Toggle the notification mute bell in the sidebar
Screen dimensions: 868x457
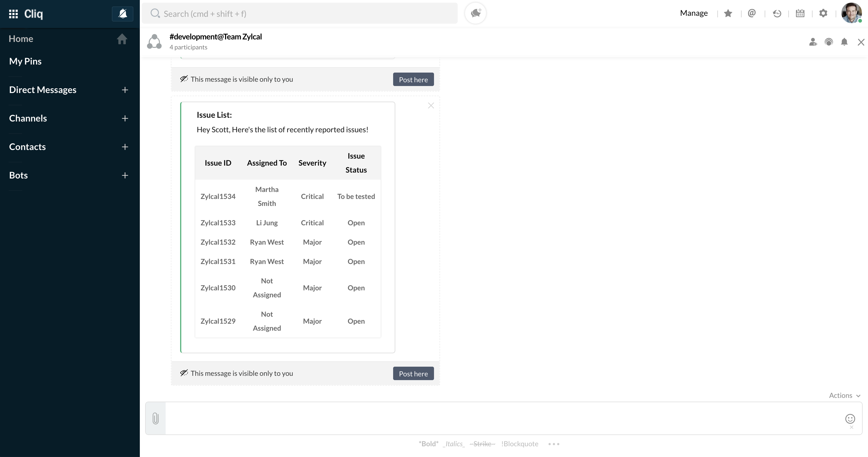[x=123, y=14]
